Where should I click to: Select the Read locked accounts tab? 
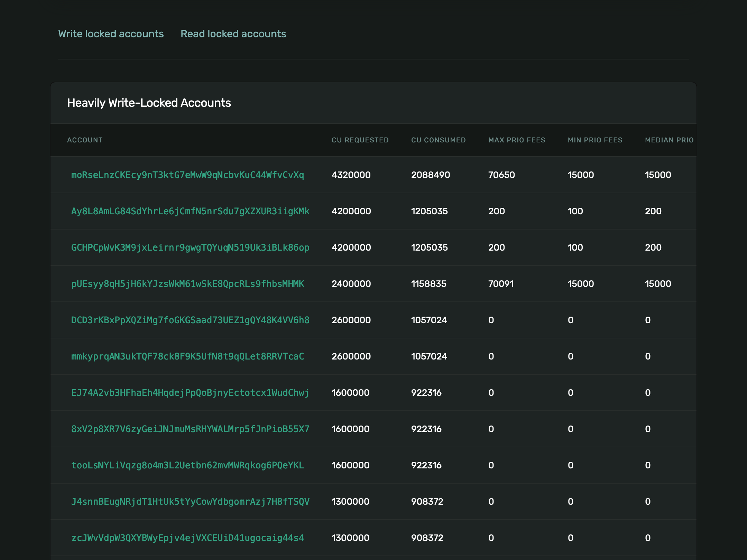[x=233, y=34]
